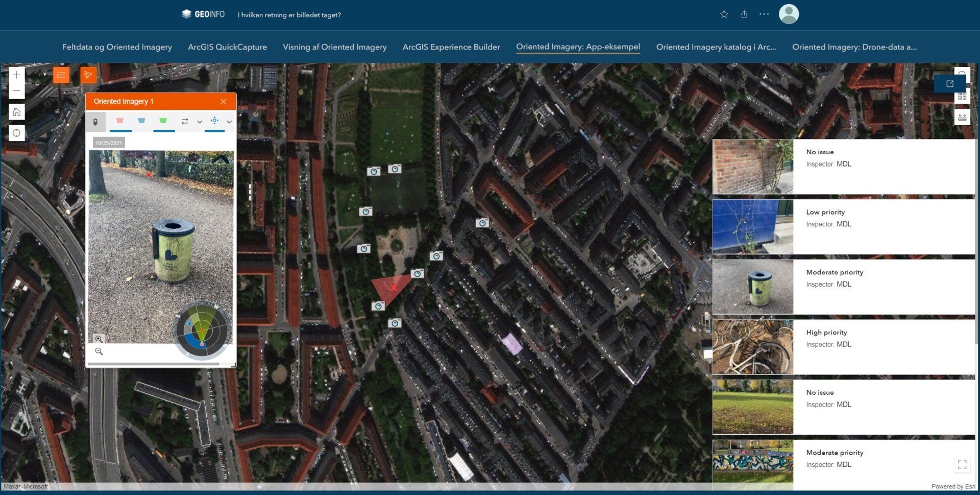Viewport: 980px width, 495px height.
Task: Select the High priority bicycle list item
Action: tap(843, 347)
